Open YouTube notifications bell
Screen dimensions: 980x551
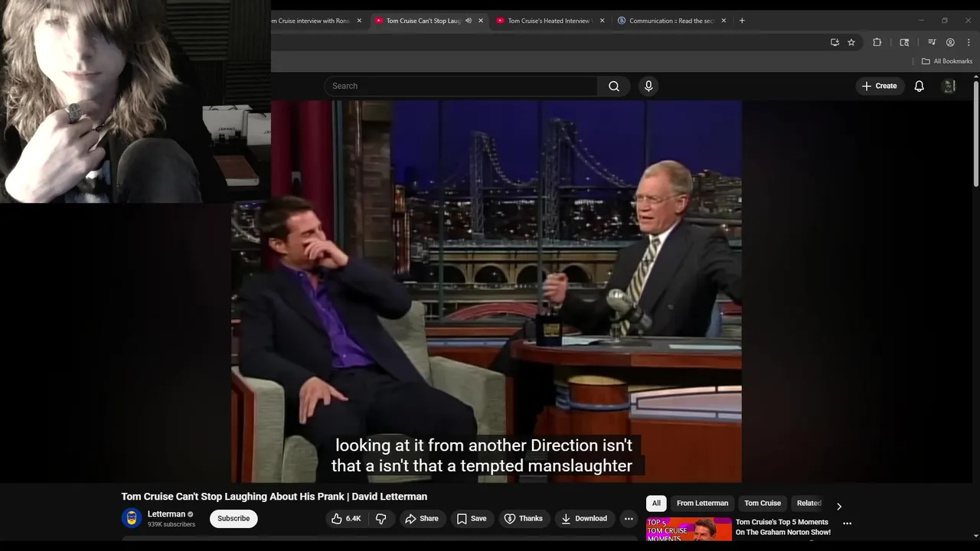tap(919, 86)
